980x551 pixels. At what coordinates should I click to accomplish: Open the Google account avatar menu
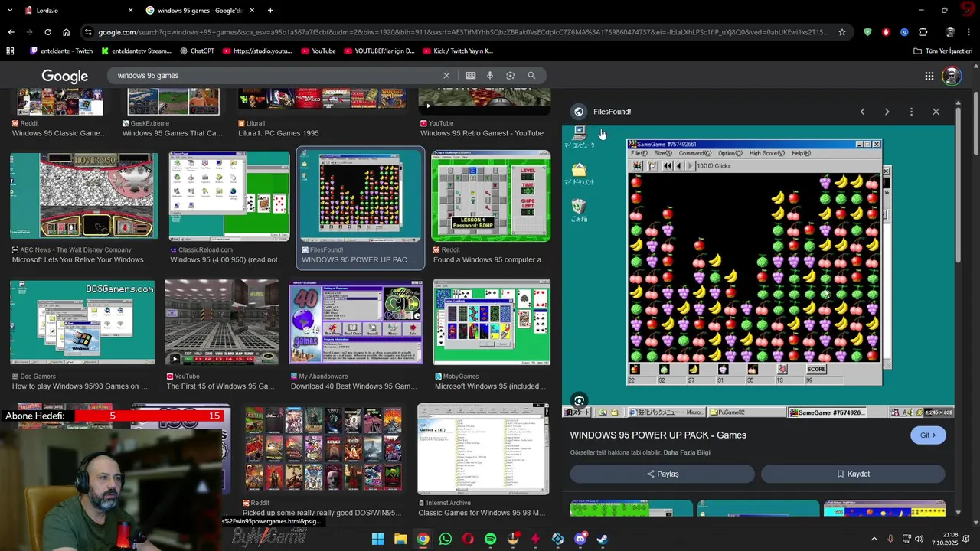click(x=951, y=76)
